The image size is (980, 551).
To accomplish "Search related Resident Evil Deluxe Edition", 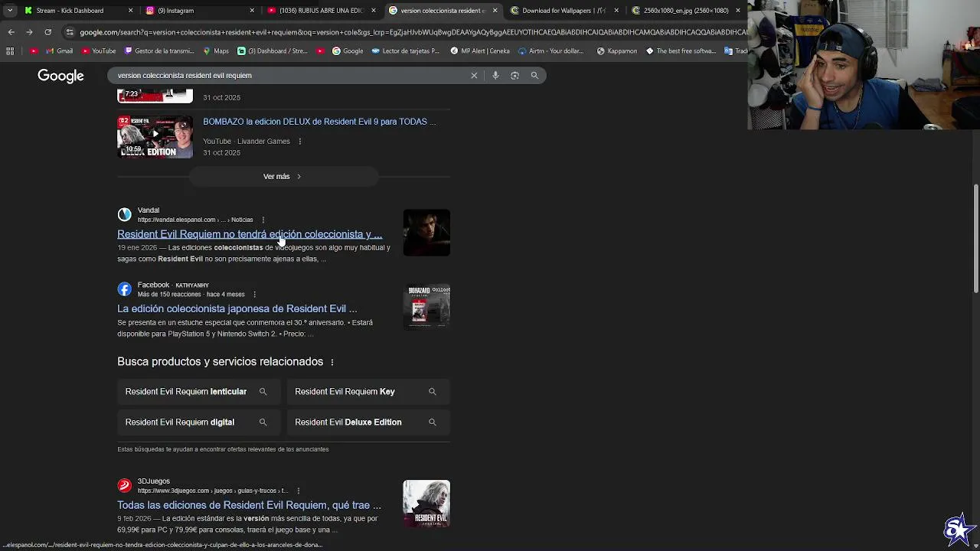I will point(368,422).
